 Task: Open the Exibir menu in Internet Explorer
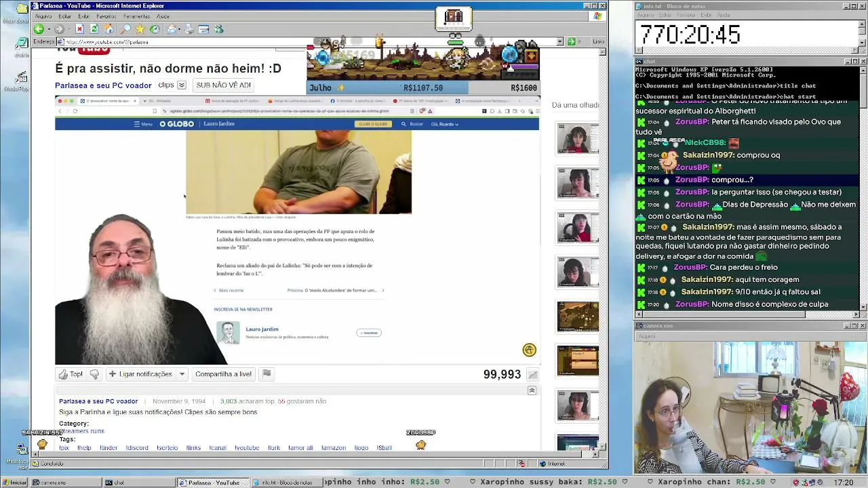(83, 16)
